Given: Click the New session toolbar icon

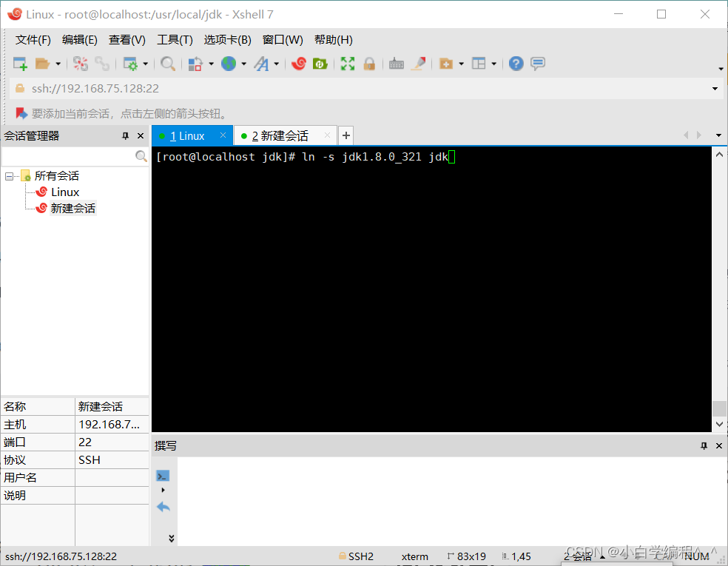Looking at the screenshot, I should point(20,64).
